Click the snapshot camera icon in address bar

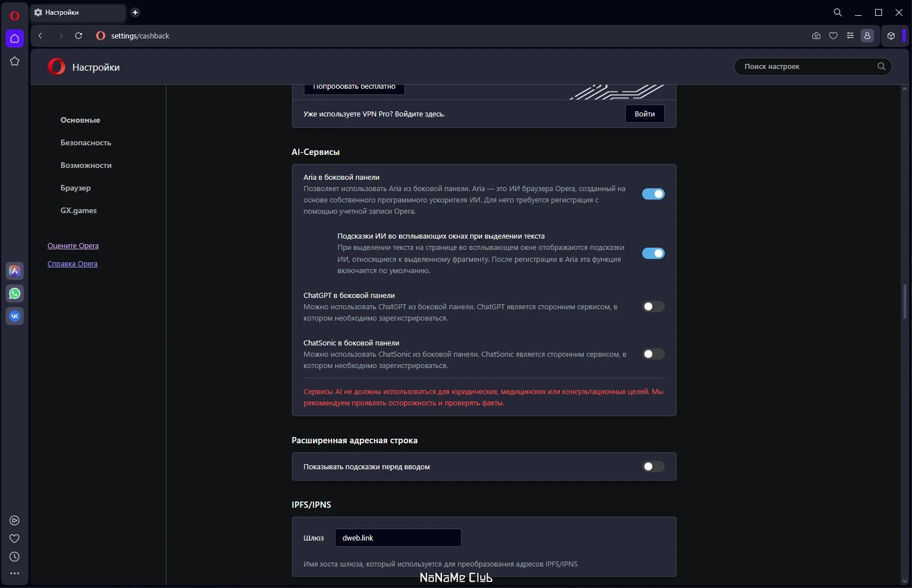pos(816,36)
